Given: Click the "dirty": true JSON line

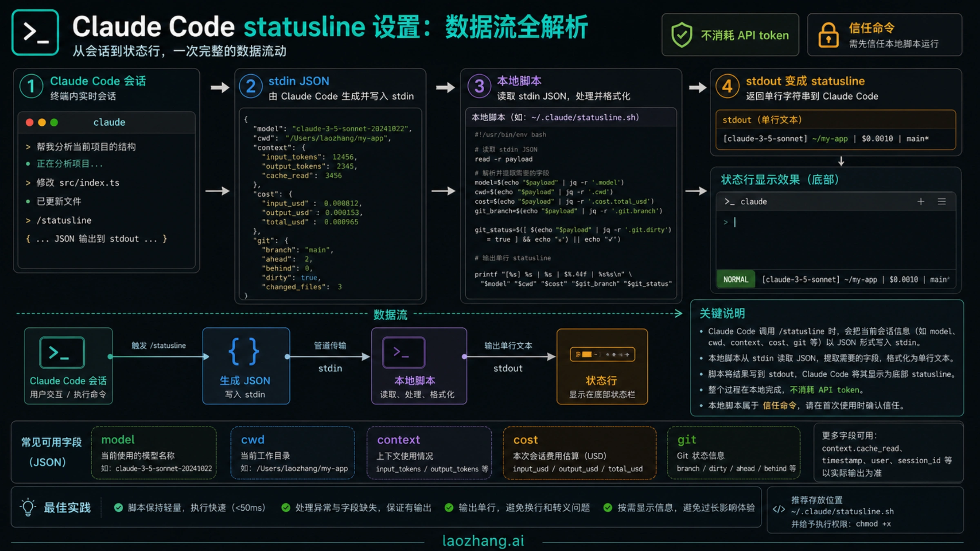Looking at the screenshot, I should tap(291, 278).
